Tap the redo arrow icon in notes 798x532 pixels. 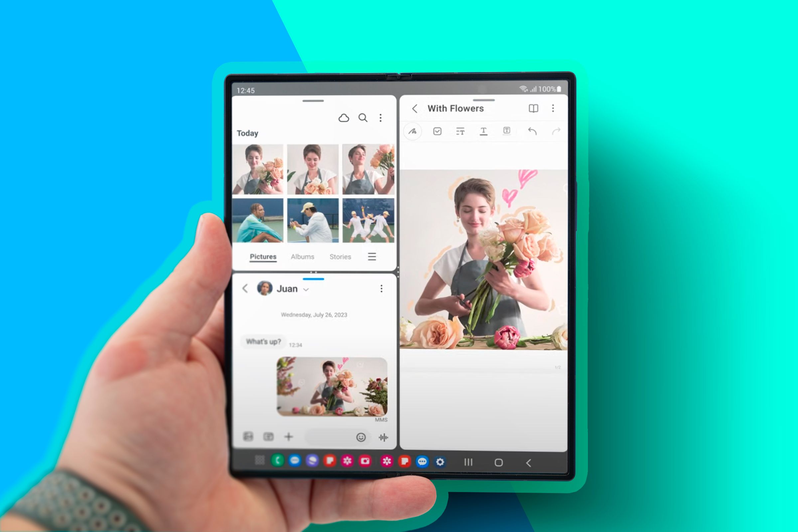(x=555, y=131)
